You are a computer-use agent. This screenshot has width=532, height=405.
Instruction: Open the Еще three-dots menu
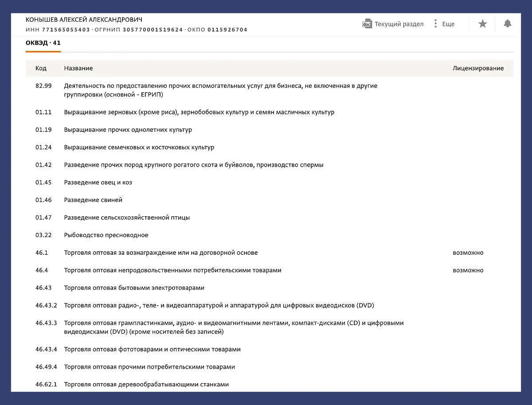(436, 24)
